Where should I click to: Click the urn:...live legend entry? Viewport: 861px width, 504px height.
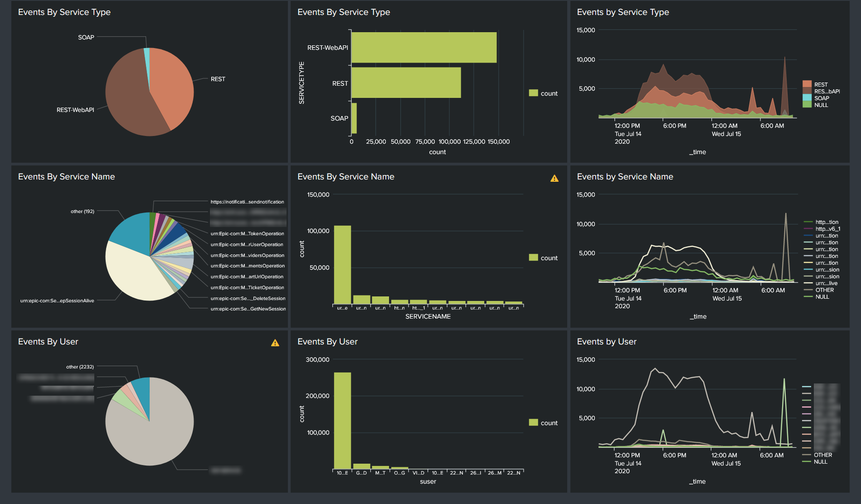tap(826, 283)
